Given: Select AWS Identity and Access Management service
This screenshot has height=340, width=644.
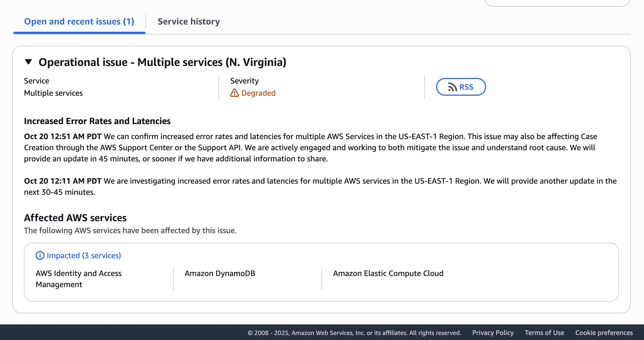Looking at the screenshot, I should point(78,279).
